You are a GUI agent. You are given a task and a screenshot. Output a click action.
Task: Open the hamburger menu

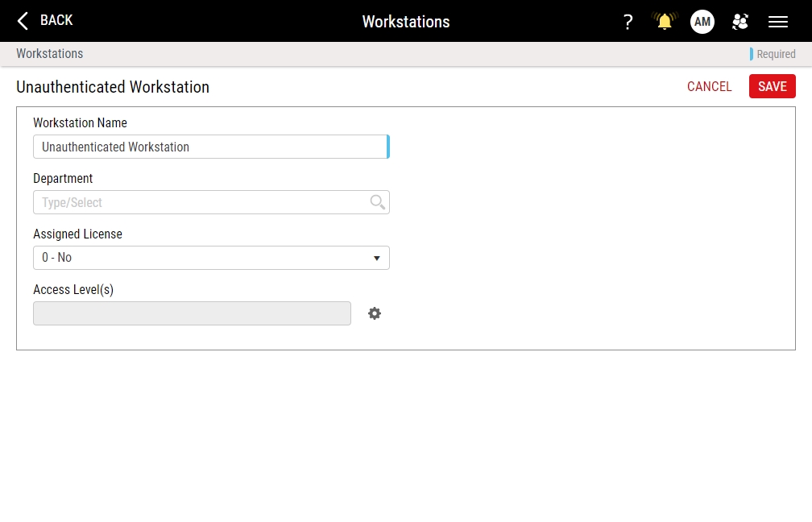click(x=778, y=22)
